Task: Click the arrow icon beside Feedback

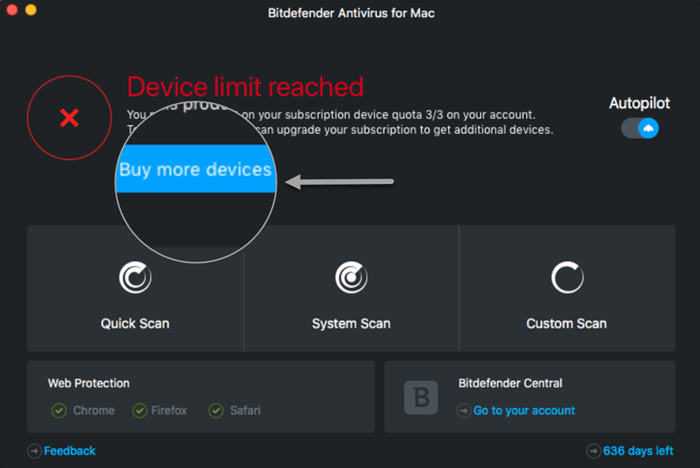Action: 34,451
